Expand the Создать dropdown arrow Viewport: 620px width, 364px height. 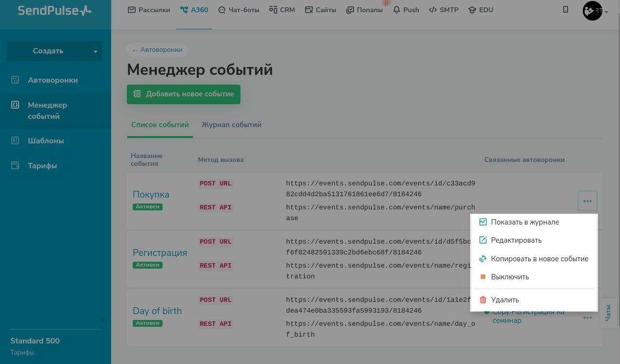click(x=95, y=51)
